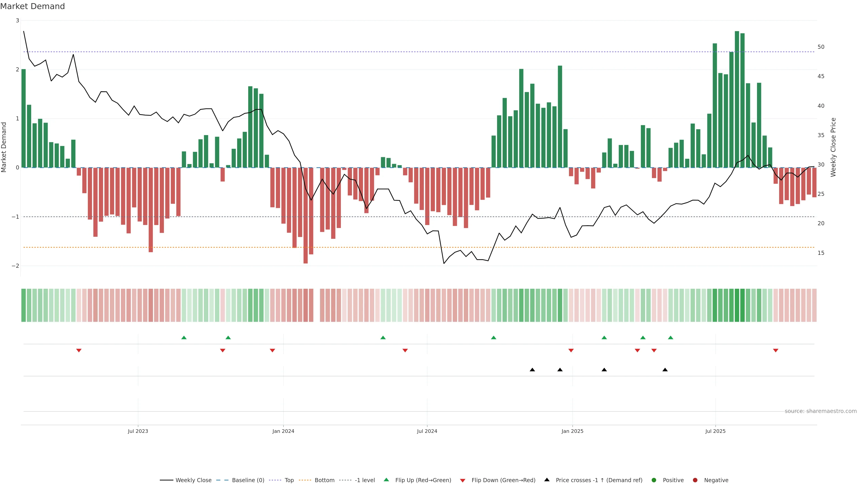Click the darkest green heatmap strip cell
The height and width of the screenshot is (488, 868).
coord(737,305)
